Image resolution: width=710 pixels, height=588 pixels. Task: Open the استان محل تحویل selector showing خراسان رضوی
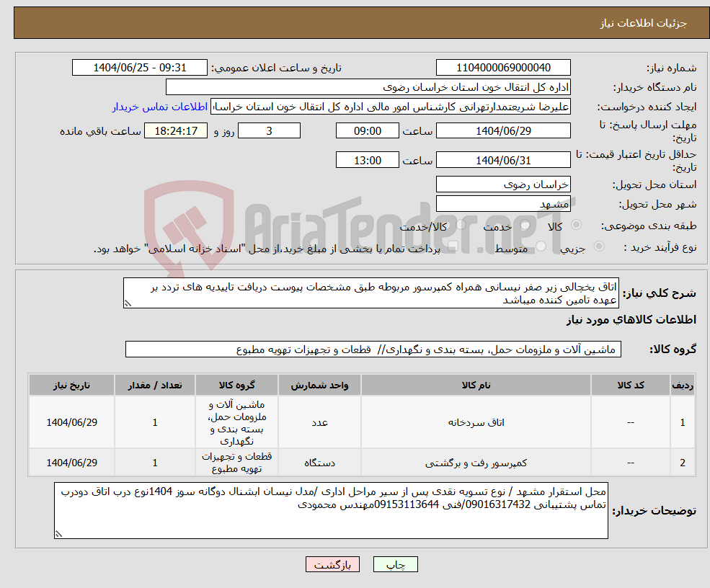(x=503, y=184)
